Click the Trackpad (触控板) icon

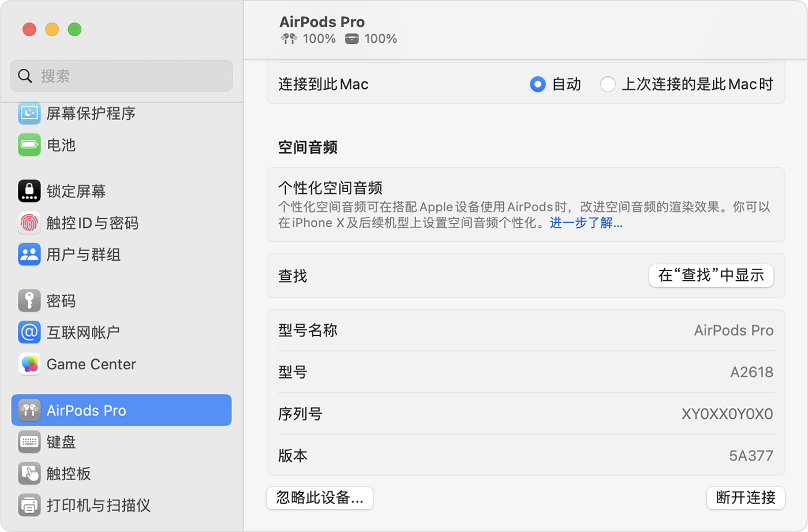point(29,474)
